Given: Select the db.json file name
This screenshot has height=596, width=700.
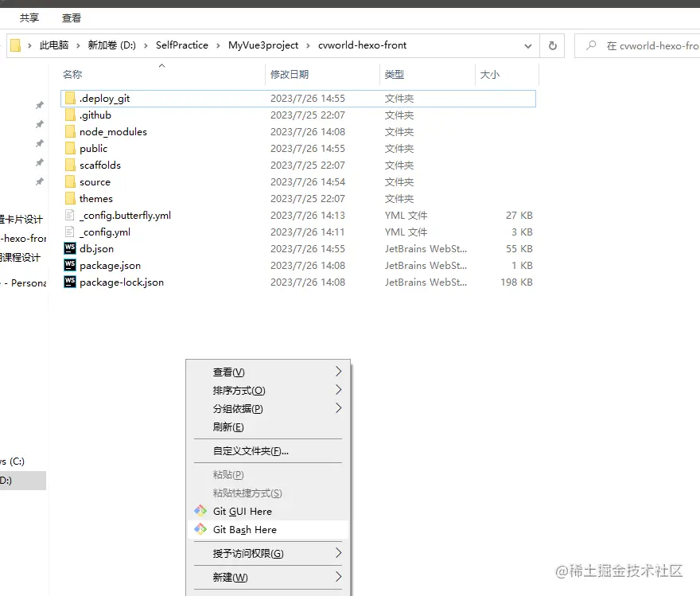Looking at the screenshot, I should 96,249.
